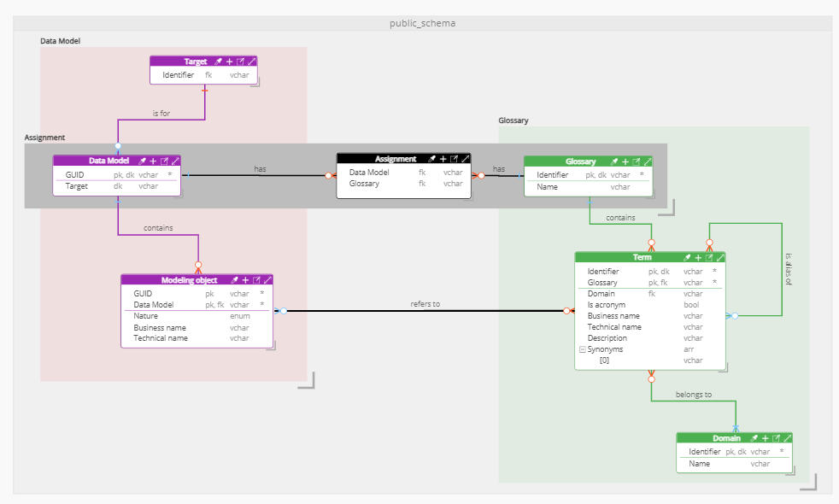Select the Modeling object entity title

(x=189, y=280)
